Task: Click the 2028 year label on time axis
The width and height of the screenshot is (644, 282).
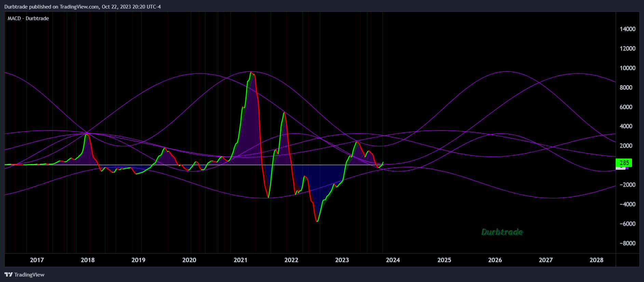Action: (x=597, y=260)
